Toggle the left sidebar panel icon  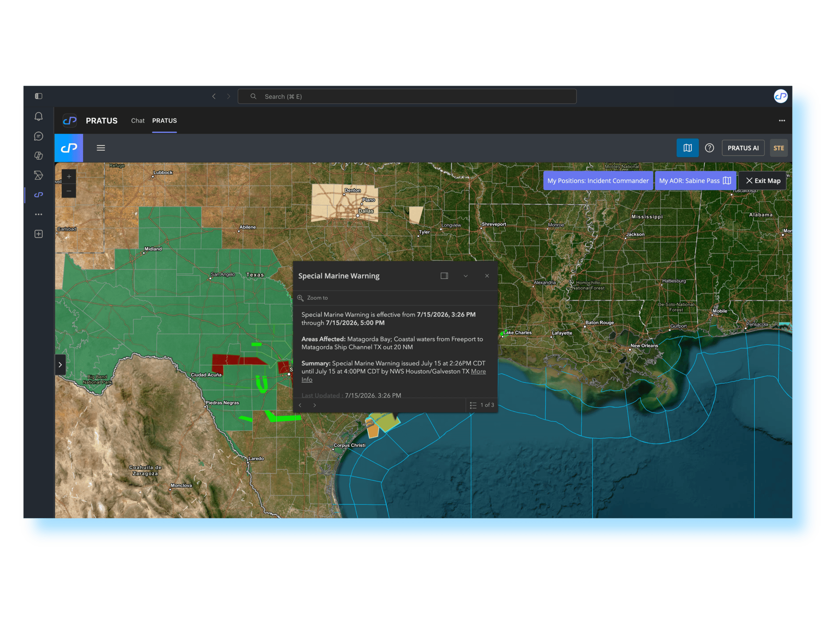pyautogui.click(x=39, y=96)
